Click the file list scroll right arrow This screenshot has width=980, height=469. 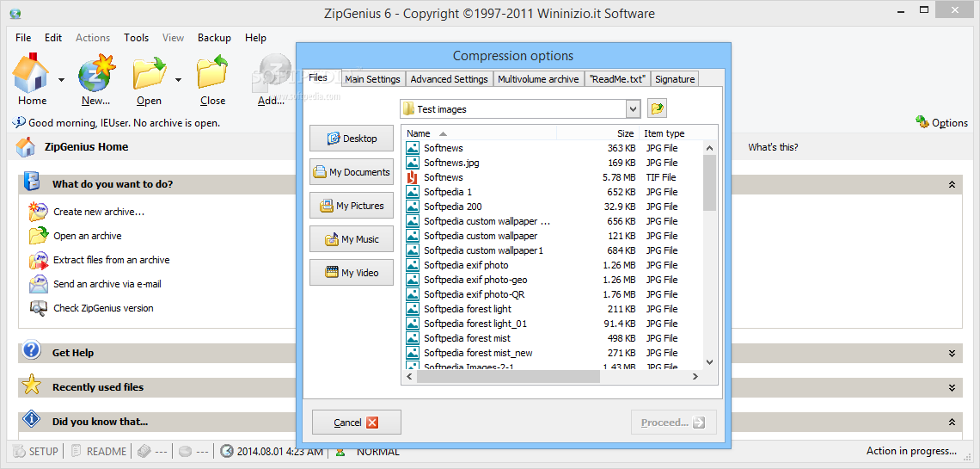coord(695,376)
